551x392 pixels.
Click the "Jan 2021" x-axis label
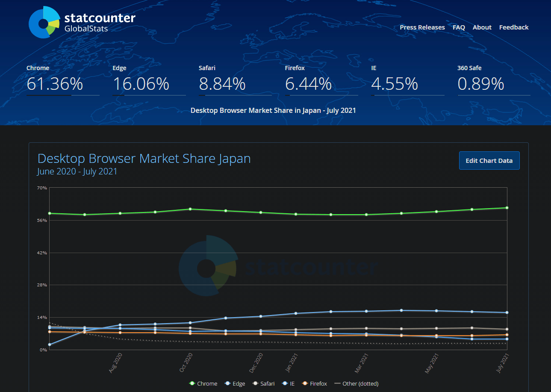click(x=292, y=363)
